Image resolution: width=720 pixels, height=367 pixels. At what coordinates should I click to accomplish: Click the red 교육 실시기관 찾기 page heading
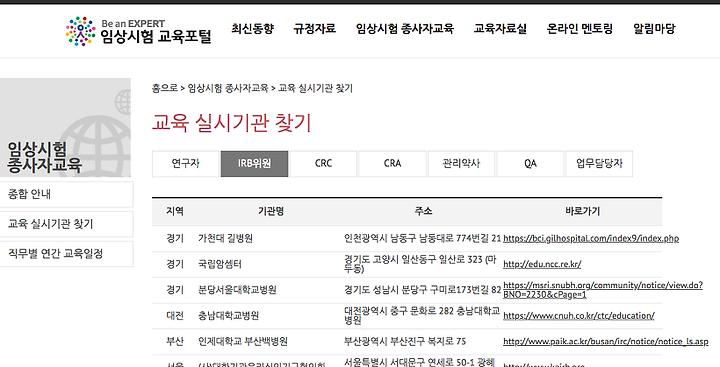pyautogui.click(x=232, y=123)
